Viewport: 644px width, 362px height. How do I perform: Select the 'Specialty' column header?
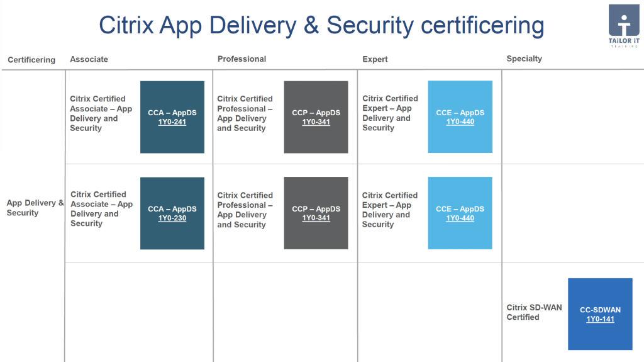coord(524,59)
